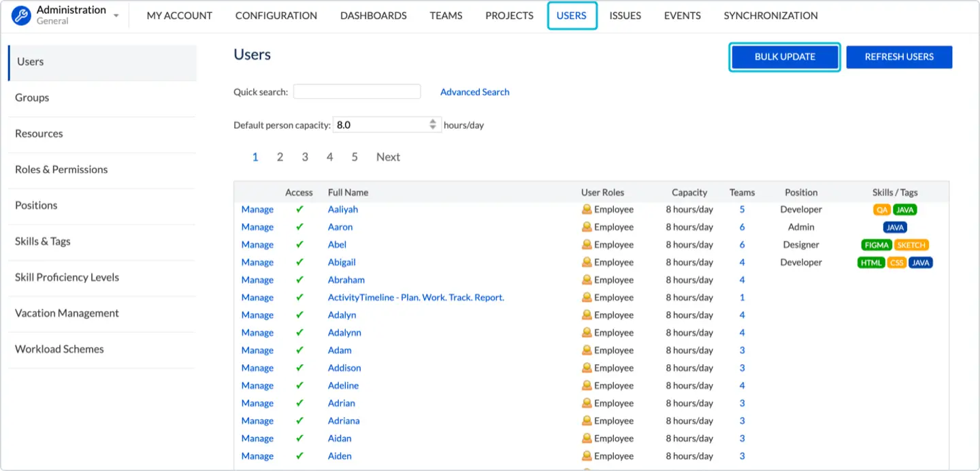Open the Dashboards menu tab
Image resolution: width=980 pixels, height=471 pixels.
tap(373, 16)
